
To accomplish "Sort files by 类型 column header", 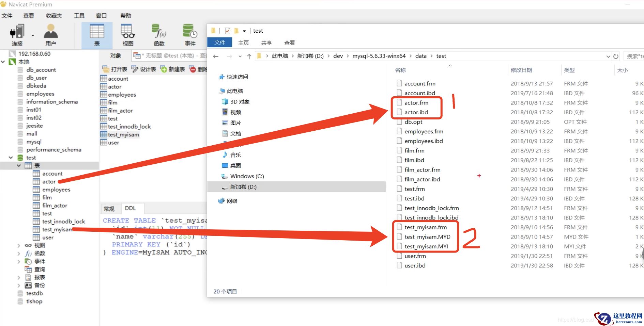I will click(x=569, y=70).
